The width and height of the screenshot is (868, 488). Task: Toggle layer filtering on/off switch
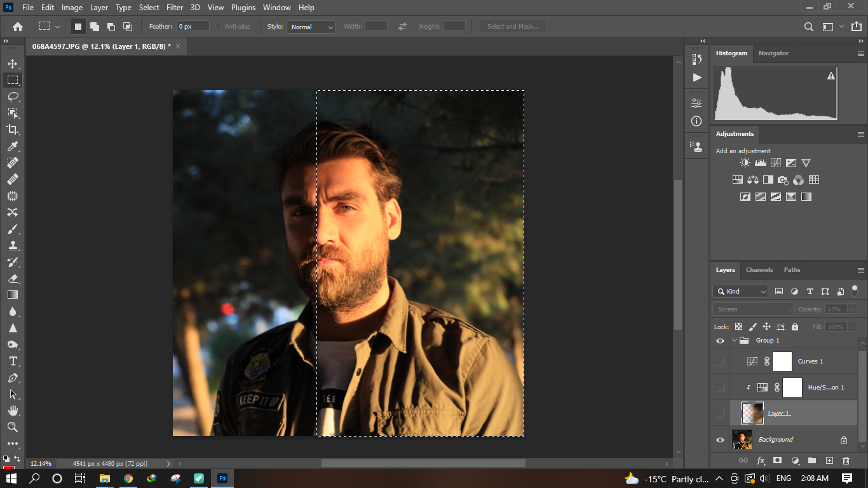click(x=855, y=290)
